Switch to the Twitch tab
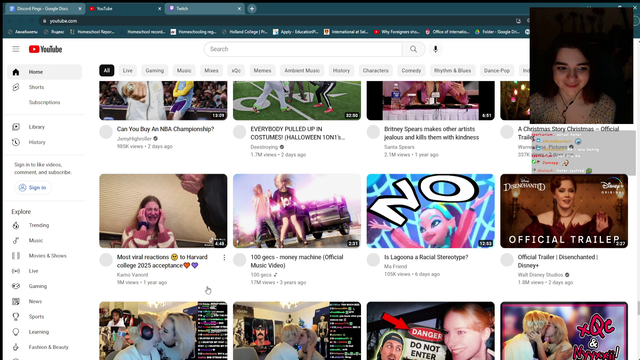Viewport: 640px width, 360px height. pyautogui.click(x=205, y=8)
